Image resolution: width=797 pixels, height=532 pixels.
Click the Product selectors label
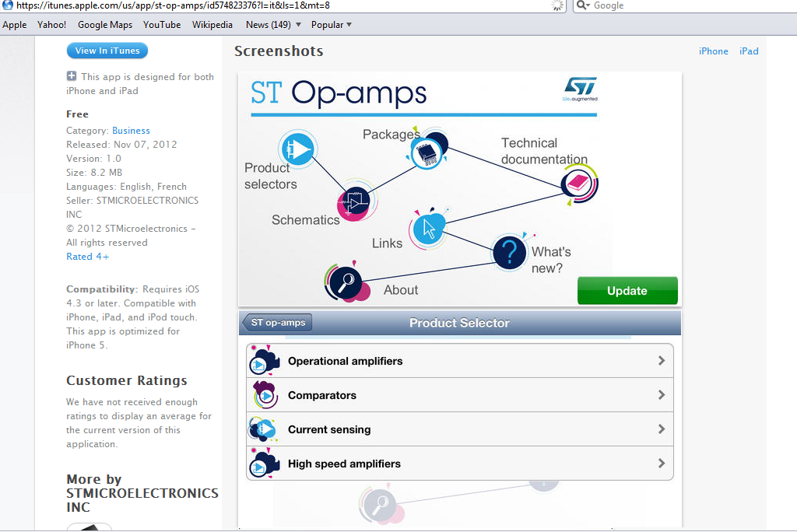pyautogui.click(x=270, y=176)
